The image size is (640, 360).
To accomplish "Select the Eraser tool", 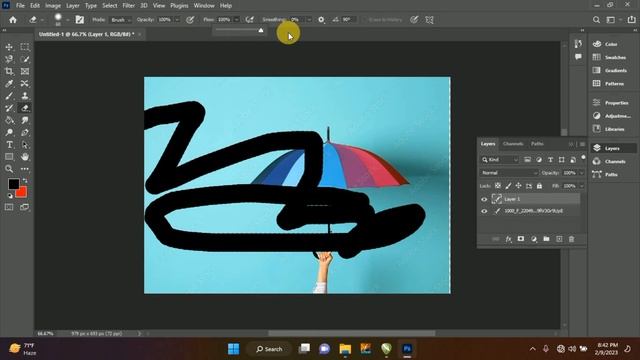I will pyautogui.click(x=25, y=108).
